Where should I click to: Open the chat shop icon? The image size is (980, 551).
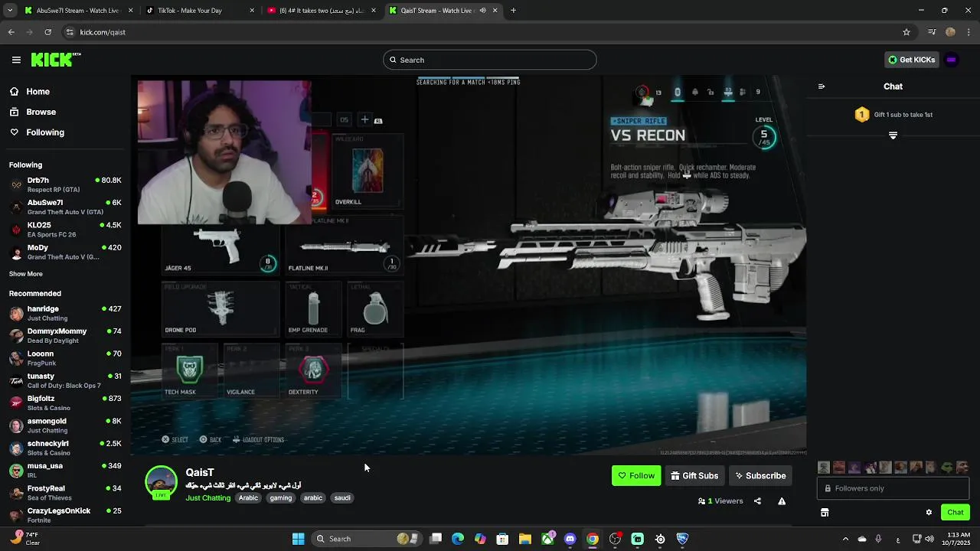(825, 512)
